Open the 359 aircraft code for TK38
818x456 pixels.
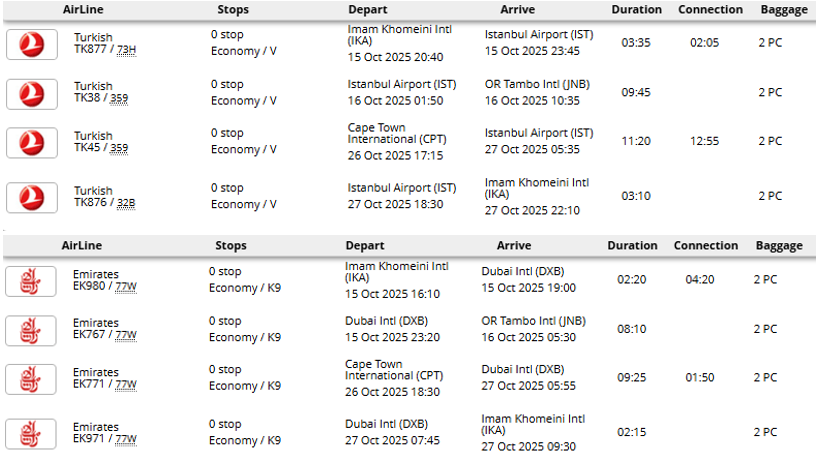point(119,99)
